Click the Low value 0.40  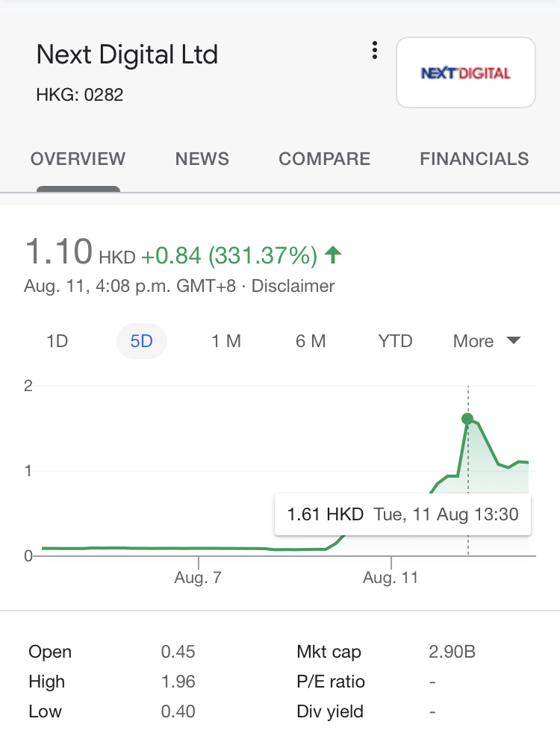[x=178, y=711]
